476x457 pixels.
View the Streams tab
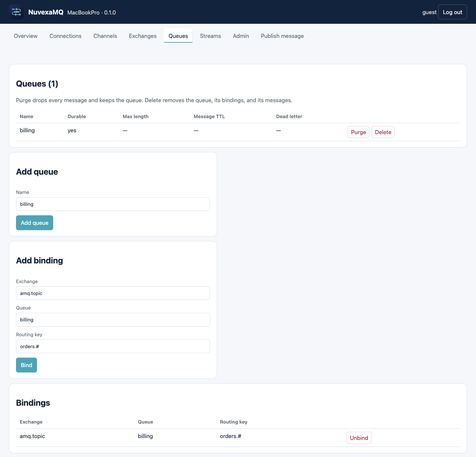[x=210, y=36]
